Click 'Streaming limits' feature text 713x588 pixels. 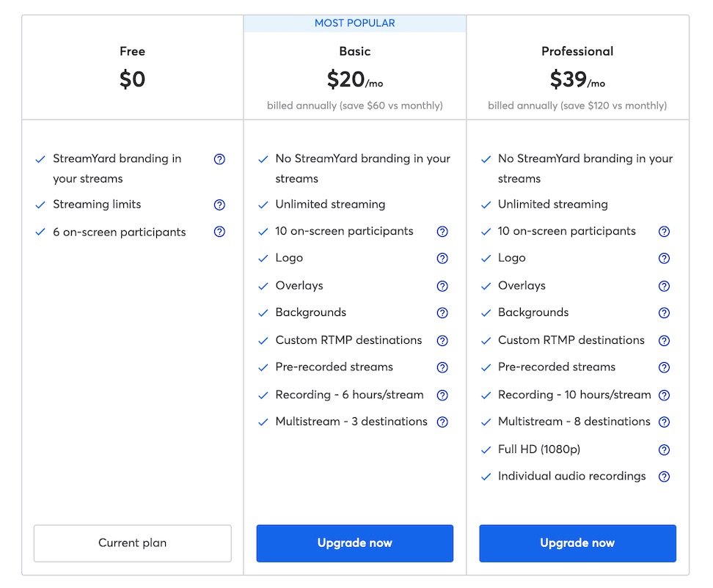click(x=97, y=205)
